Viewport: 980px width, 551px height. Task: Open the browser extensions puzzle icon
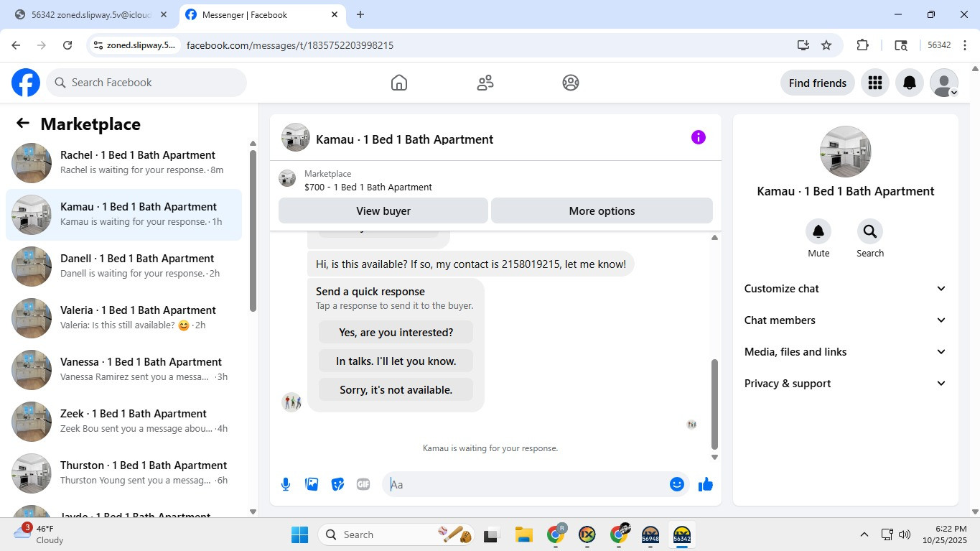point(863,45)
